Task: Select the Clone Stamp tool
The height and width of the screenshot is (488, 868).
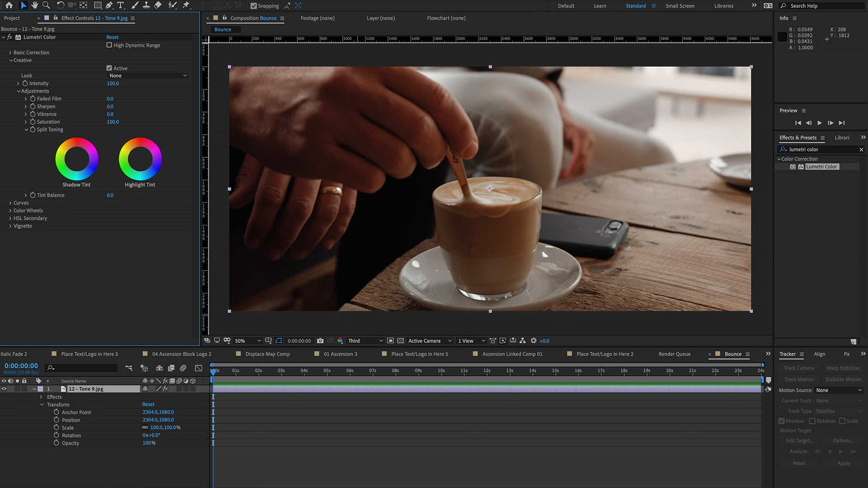Action: [147, 5]
